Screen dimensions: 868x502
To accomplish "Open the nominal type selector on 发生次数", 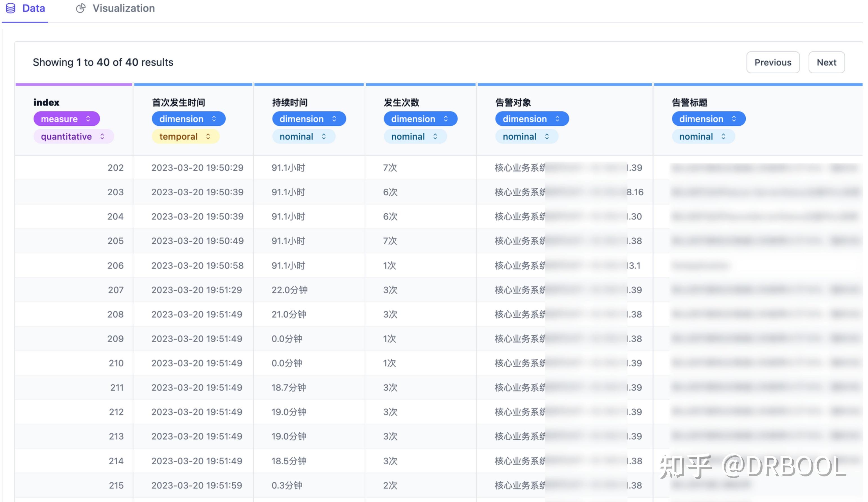I will [415, 136].
